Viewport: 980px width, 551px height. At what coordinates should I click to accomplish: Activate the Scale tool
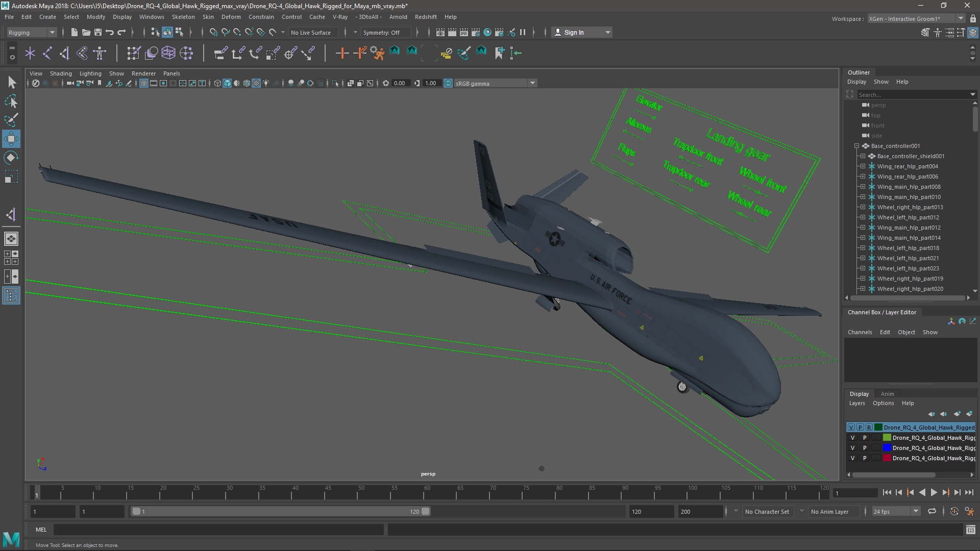(11, 177)
